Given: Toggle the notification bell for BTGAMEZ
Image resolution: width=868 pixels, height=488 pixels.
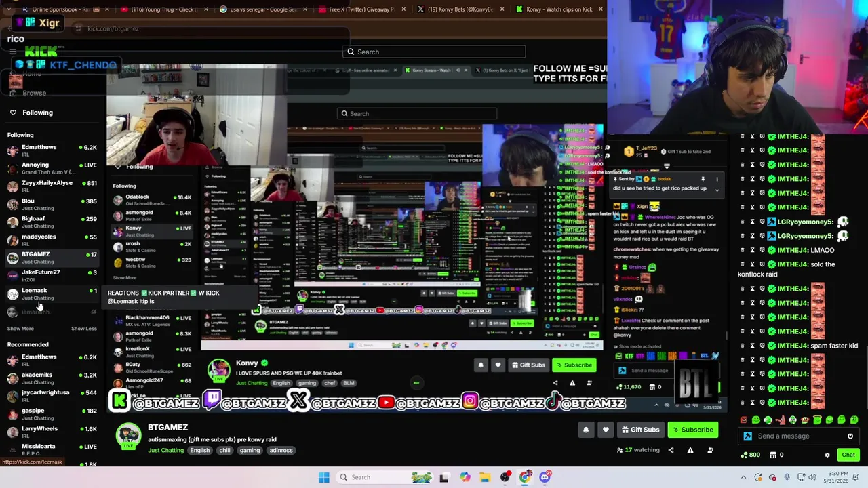Looking at the screenshot, I should 586,430.
